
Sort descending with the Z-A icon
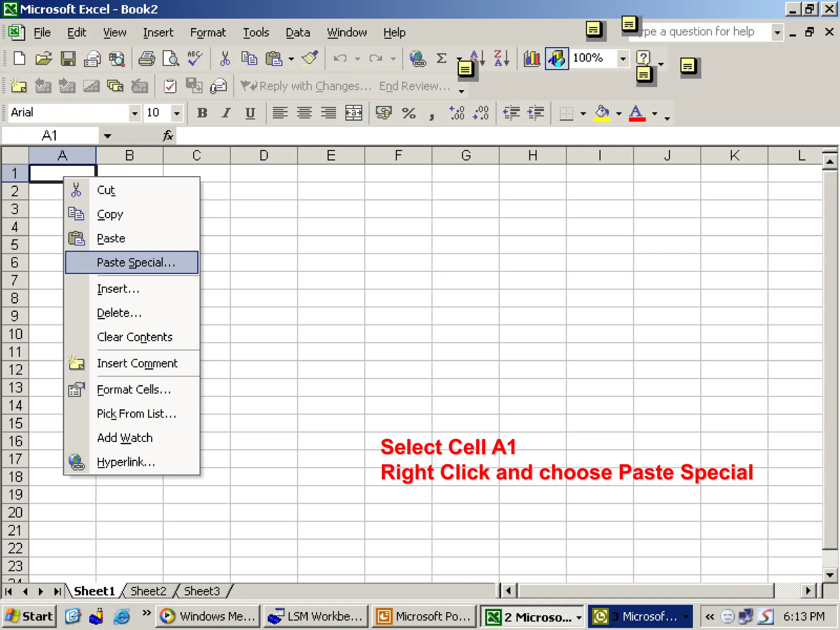[x=501, y=59]
